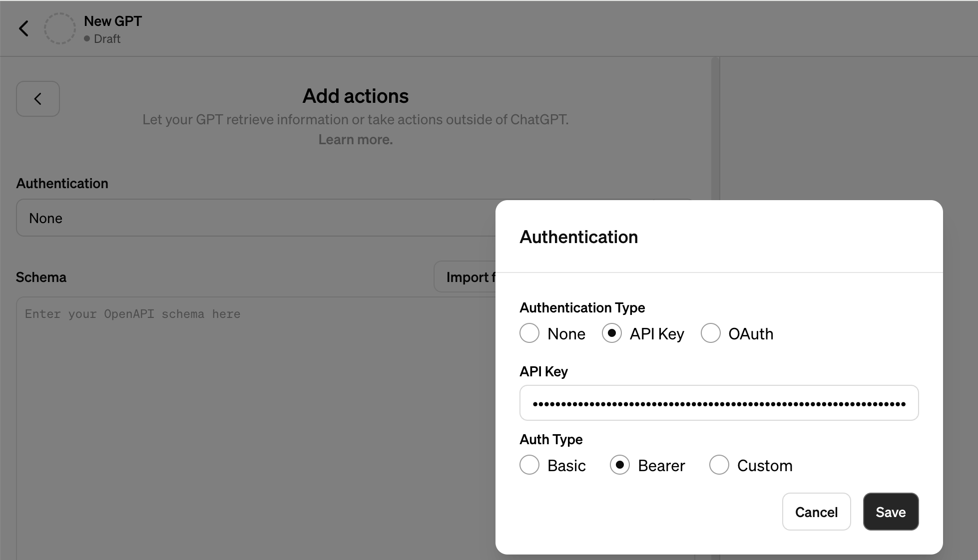Open the Learn more link
This screenshot has width=978, height=560.
coord(355,139)
